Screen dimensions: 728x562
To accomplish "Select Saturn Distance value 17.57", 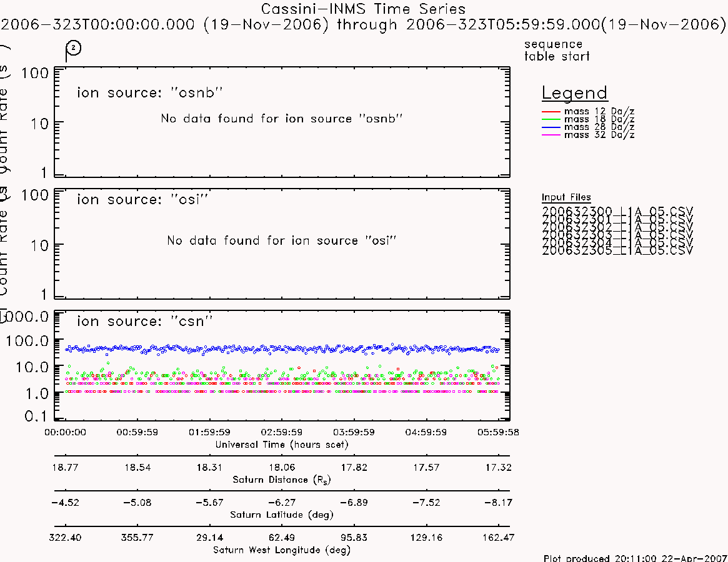I will (x=426, y=467).
